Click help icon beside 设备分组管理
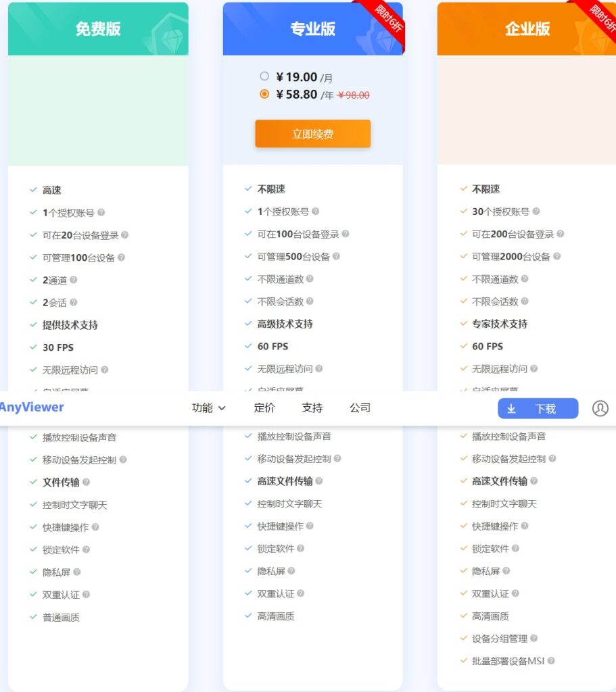The width and height of the screenshot is (616, 692). 534,638
